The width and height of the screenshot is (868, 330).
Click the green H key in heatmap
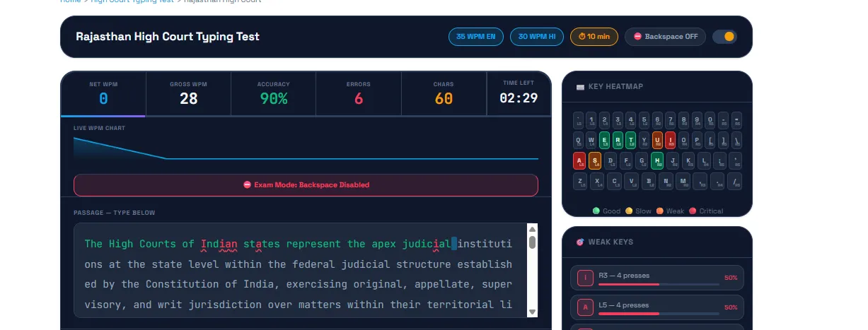click(656, 161)
